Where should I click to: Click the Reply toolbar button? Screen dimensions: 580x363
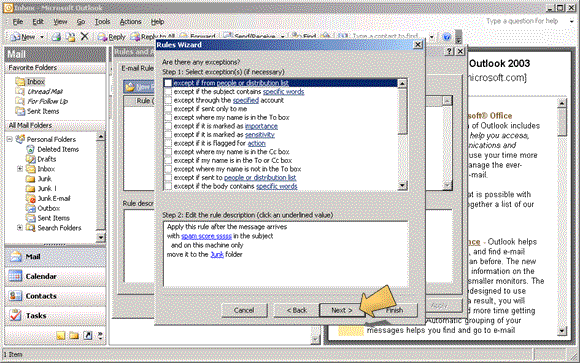(111, 37)
